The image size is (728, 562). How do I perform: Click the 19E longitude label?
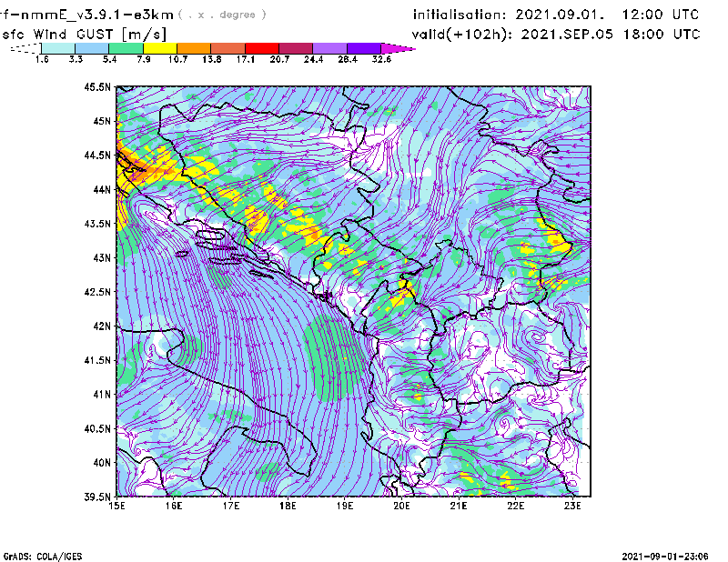345,506
